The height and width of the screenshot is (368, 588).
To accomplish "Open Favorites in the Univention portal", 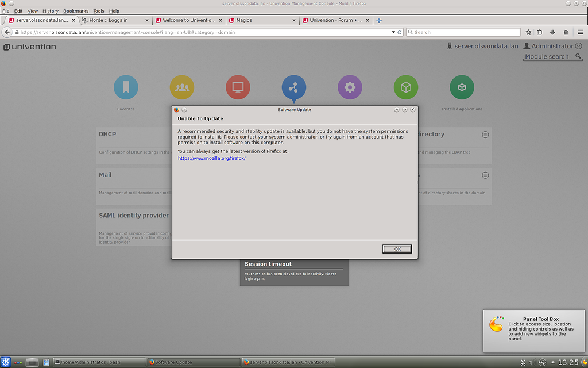I will coord(126,87).
